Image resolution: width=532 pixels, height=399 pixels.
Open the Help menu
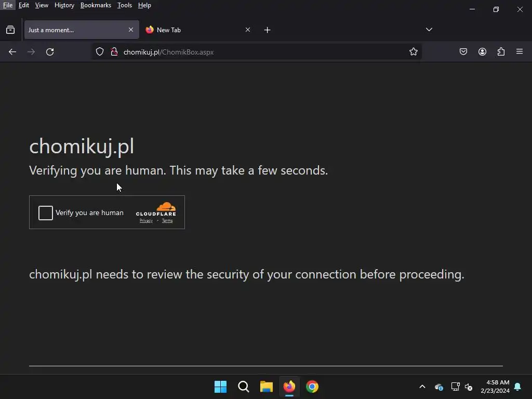coord(144,5)
